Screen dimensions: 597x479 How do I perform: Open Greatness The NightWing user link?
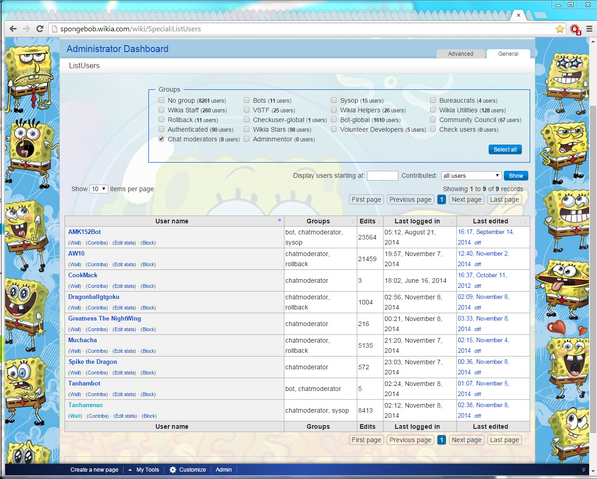105,318
